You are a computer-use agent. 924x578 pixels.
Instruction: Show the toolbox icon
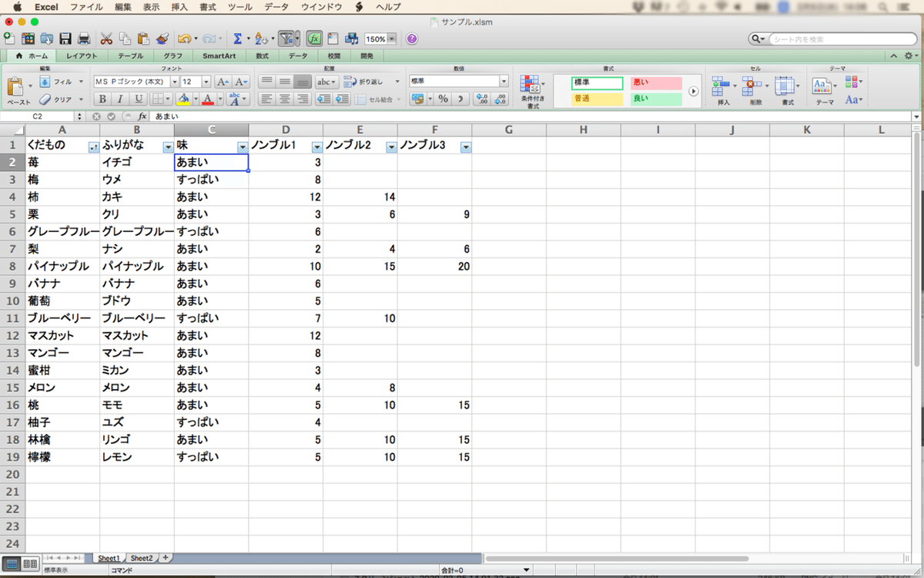pyautogui.click(x=333, y=38)
